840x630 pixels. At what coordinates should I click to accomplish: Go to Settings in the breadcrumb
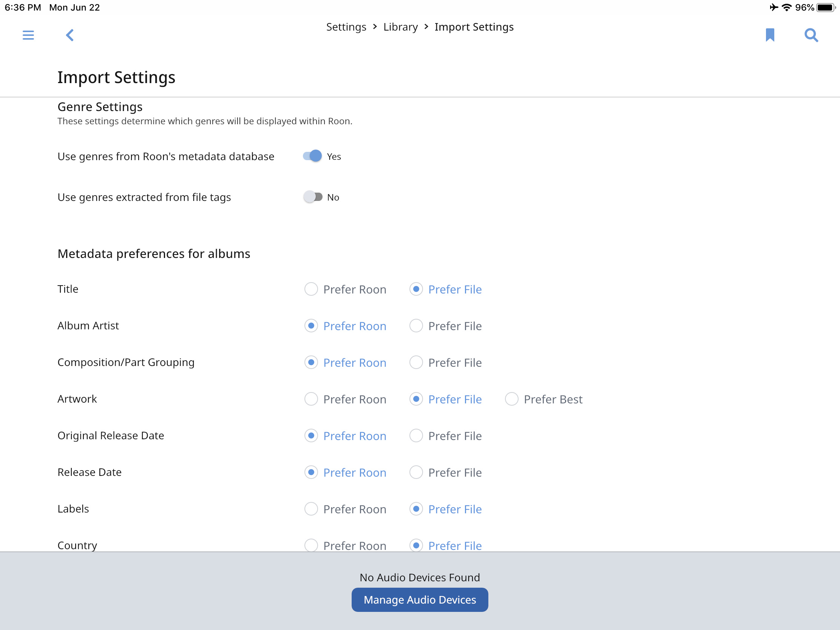[346, 27]
